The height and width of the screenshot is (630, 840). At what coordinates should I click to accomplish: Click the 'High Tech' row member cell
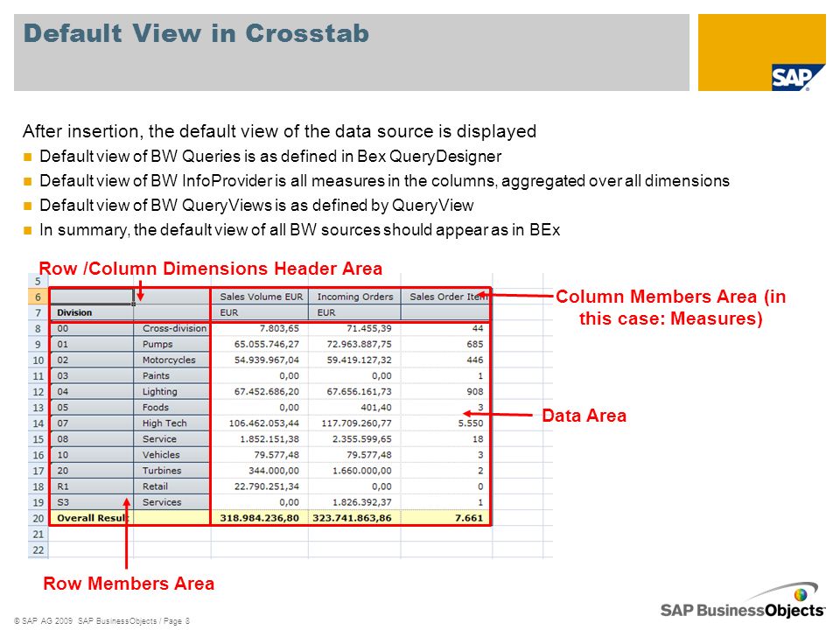(172, 423)
